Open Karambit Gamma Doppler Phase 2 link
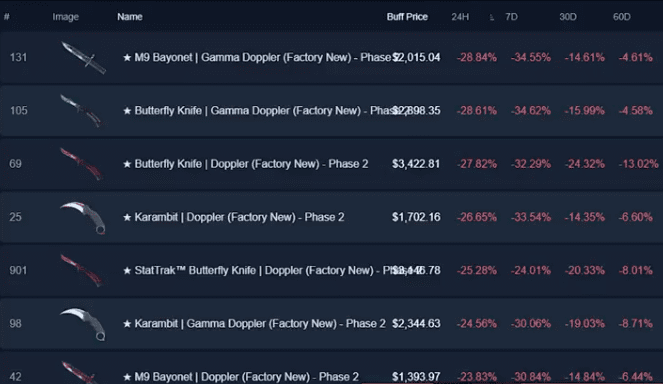The height and width of the screenshot is (384, 663). [x=254, y=324]
